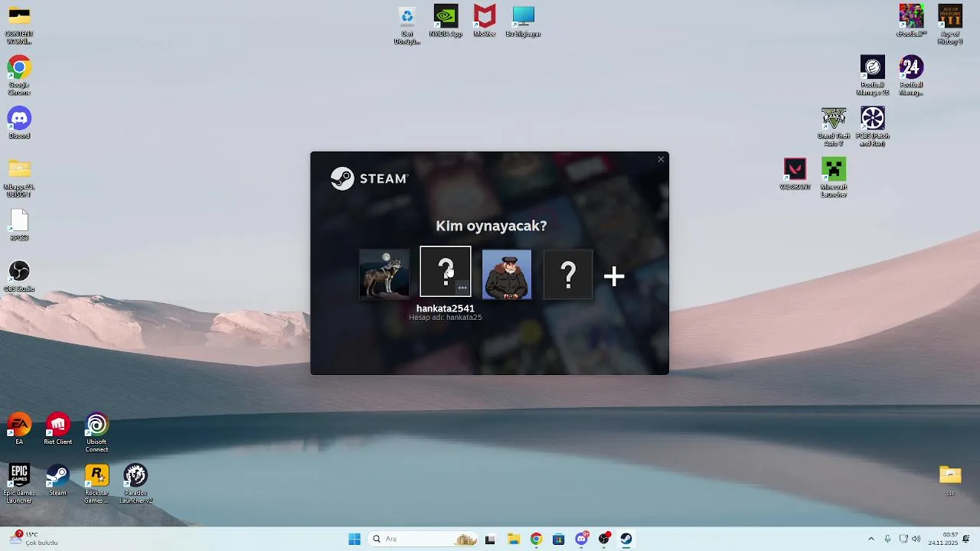980x551 pixels.
Task: Open the weather widget showing 15°C
Action: pyautogui.click(x=34, y=539)
